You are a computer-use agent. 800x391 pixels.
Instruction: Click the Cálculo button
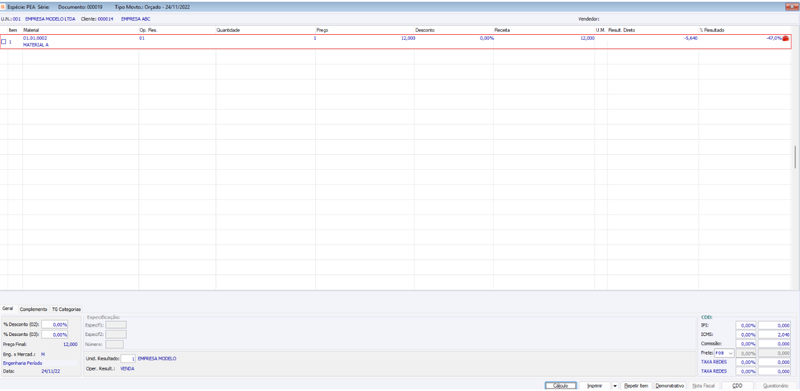coord(561,386)
